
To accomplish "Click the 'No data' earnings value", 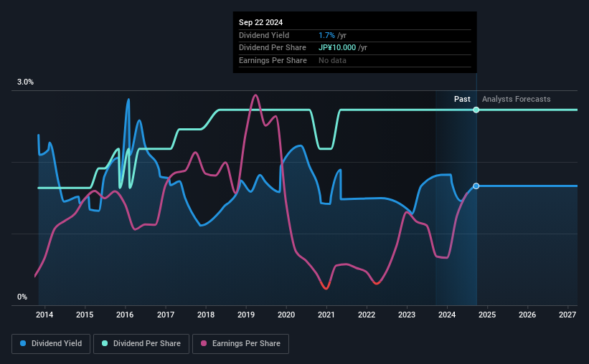I will (x=332, y=60).
